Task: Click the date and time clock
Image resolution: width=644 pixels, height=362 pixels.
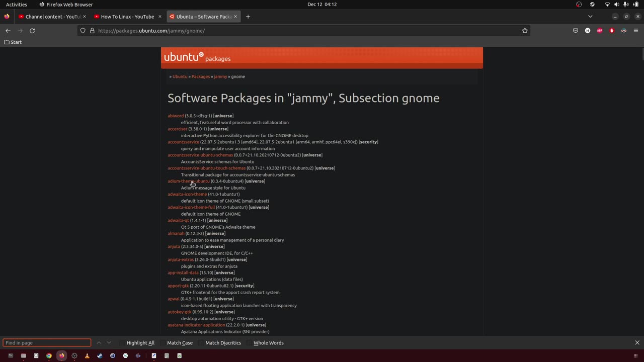Action: point(322,5)
